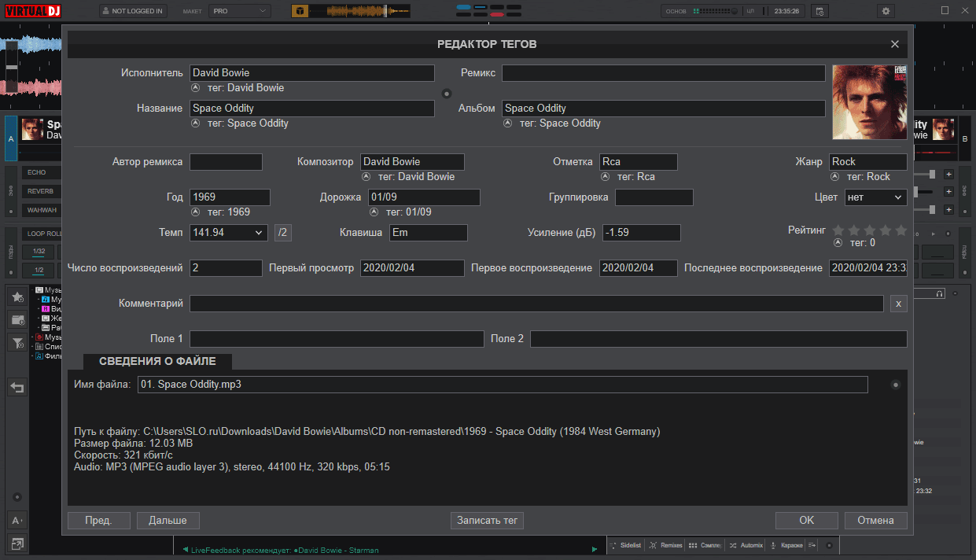Image resolution: width=976 pixels, height=560 pixels.
Task: Open the Темп tempo dropdown
Action: 229,233
